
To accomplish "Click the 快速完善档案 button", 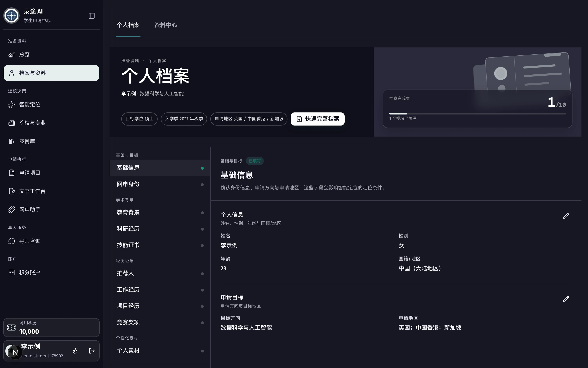I will tap(317, 119).
